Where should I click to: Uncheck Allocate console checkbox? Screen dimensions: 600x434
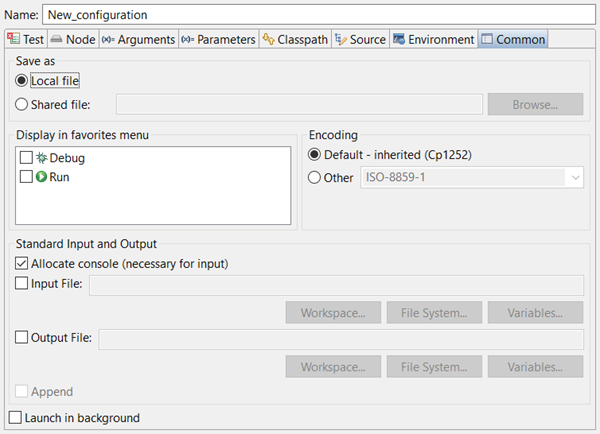coord(23,264)
